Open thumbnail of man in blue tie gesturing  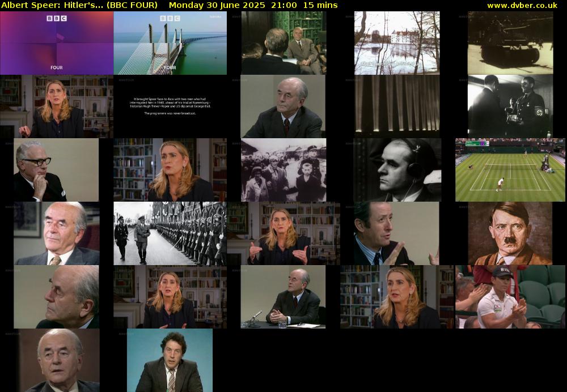396,233
